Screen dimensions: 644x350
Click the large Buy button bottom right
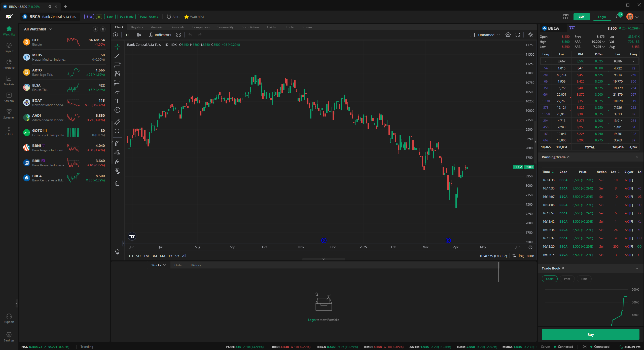coord(591,335)
